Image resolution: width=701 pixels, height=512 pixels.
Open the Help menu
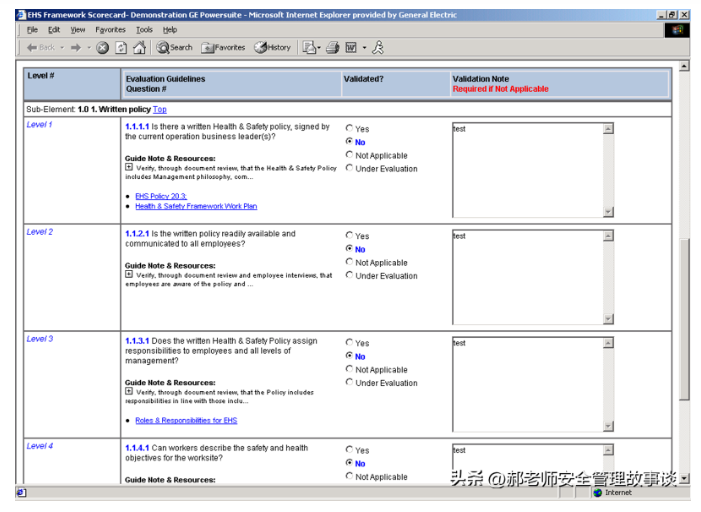pyautogui.click(x=169, y=30)
